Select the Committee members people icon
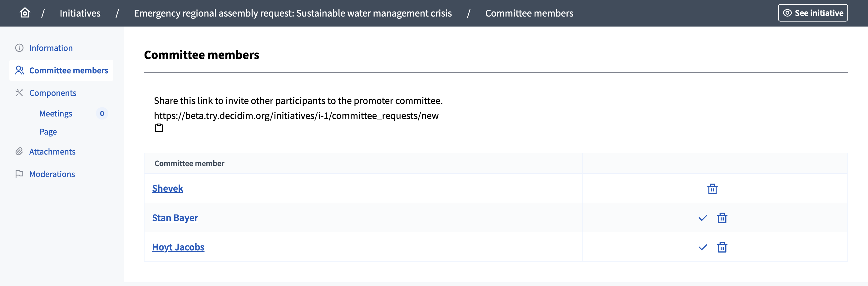Image resolution: width=868 pixels, height=286 pixels. [x=19, y=70]
